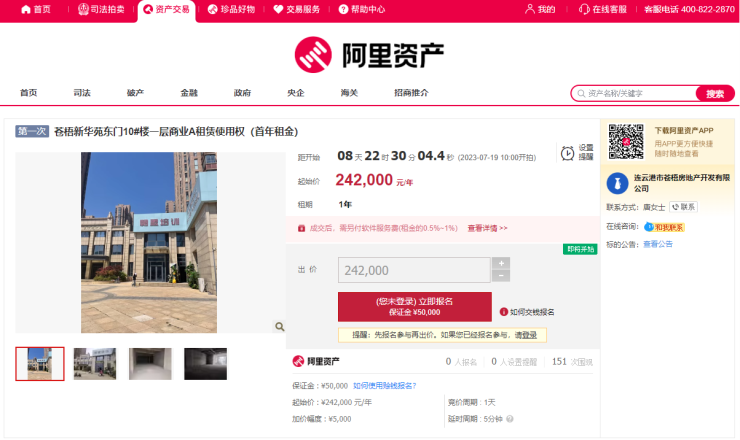Decrease bid with the minus button
Screen dimensions: 740x440
501,276
